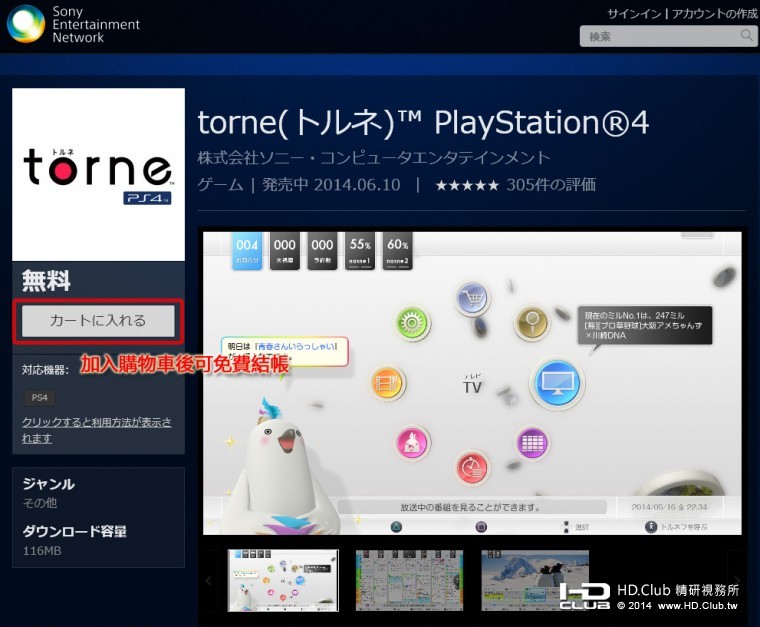Click the five-star rating
The height and width of the screenshot is (627, 760).
tap(467, 185)
